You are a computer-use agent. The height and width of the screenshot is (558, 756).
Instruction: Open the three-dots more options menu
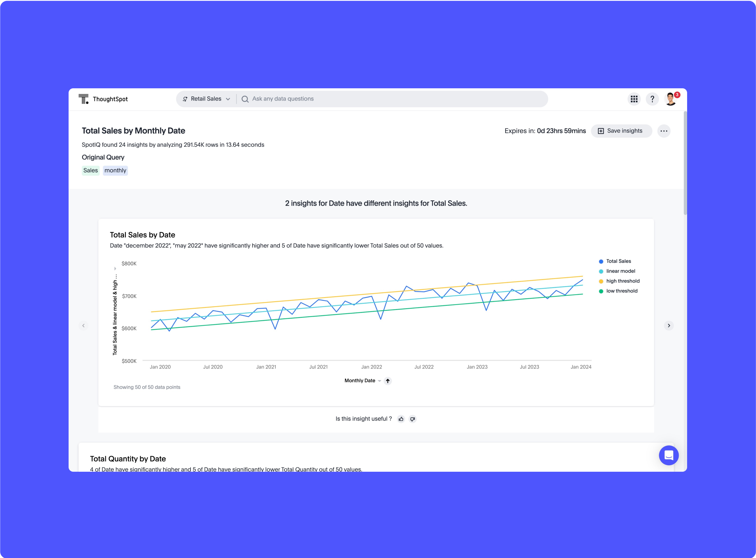click(x=664, y=131)
